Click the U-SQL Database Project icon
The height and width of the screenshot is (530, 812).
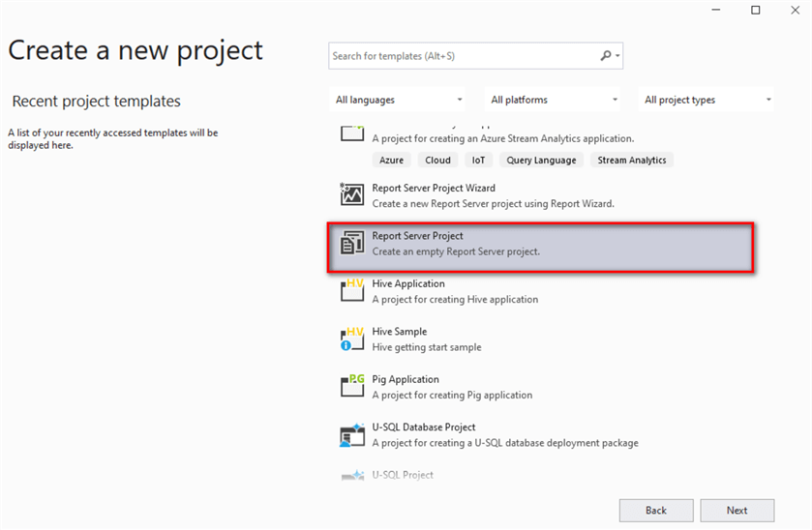coord(351,434)
